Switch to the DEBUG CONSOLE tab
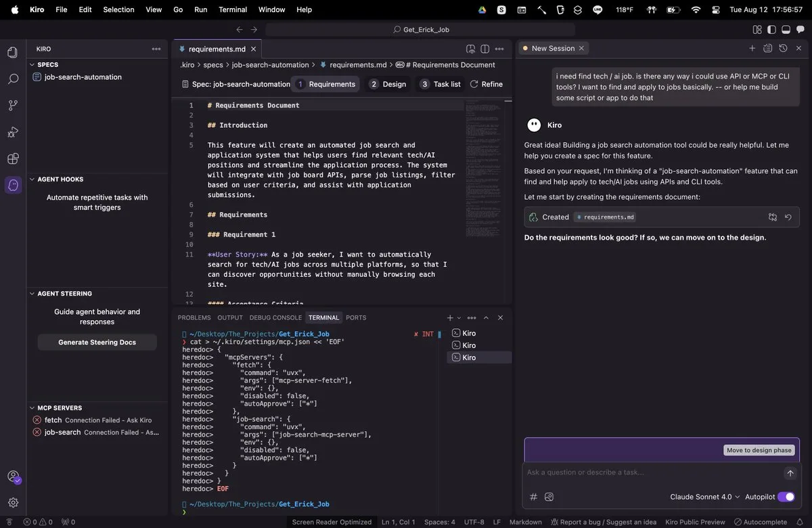The width and height of the screenshot is (812, 528). (275, 317)
